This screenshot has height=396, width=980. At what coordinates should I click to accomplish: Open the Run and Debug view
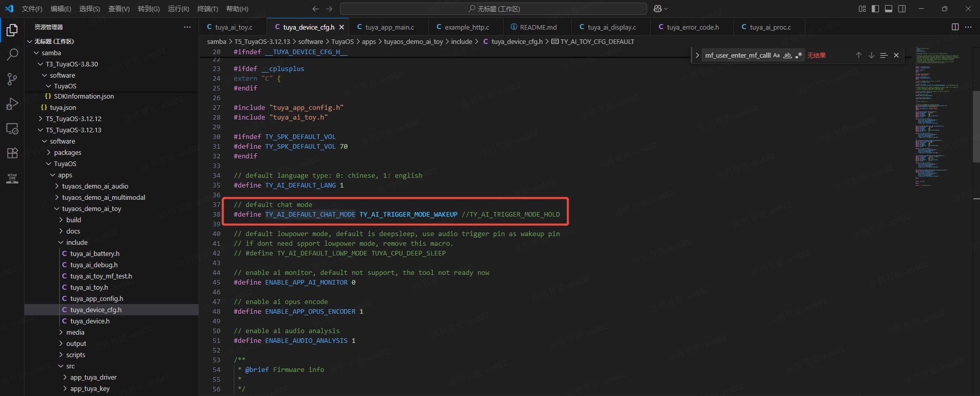(x=12, y=104)
